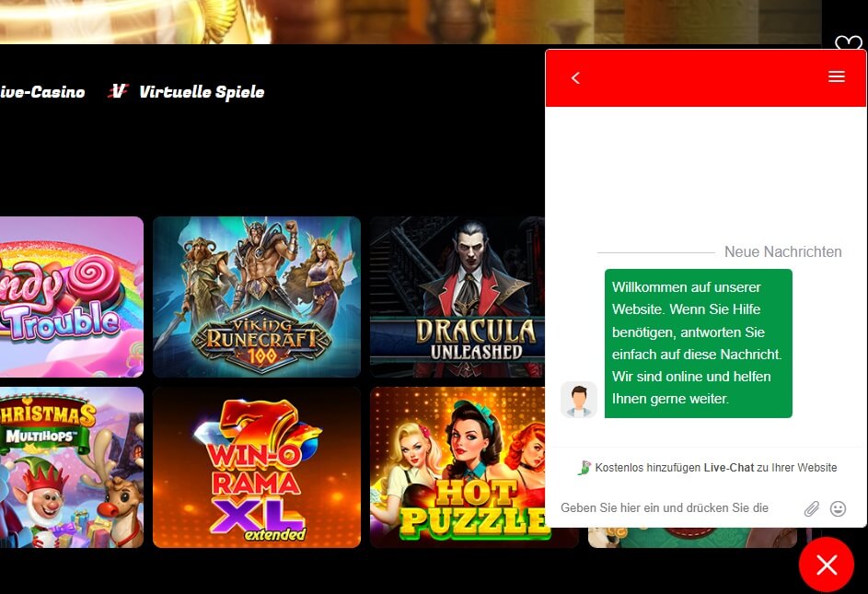Click the green welcome message bubble
The image size is (868, 594).
(x=698, y=344)
